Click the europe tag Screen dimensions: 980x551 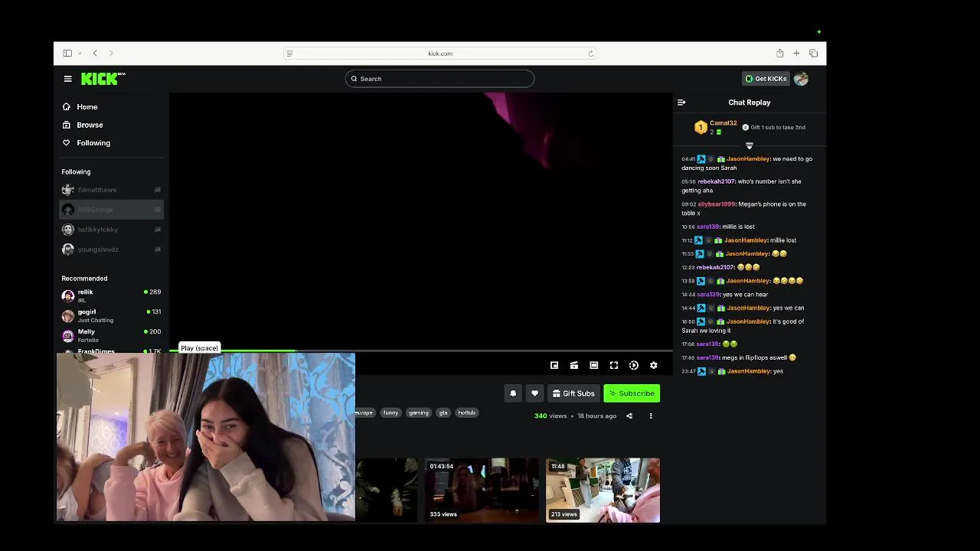[364, 412]
